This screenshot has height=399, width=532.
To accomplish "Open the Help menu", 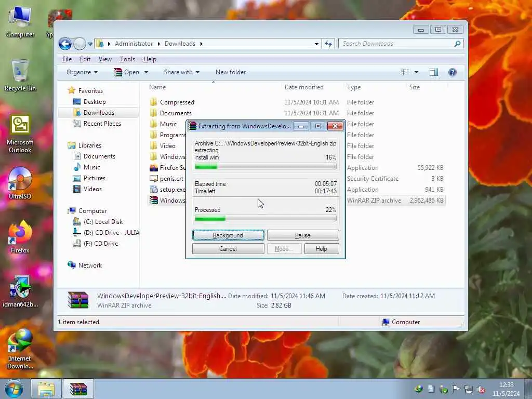I will click(150, 59).
